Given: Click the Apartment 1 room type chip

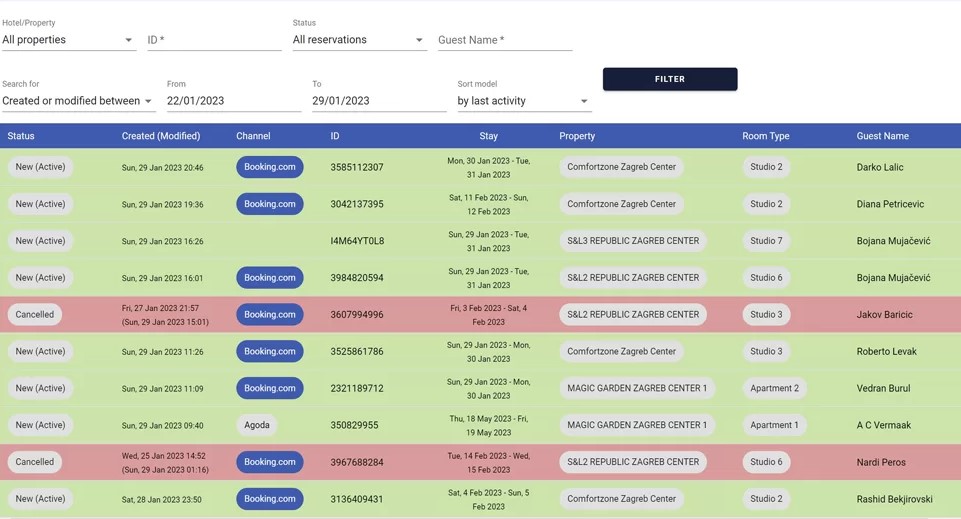Looking at the screenshot, I should [x=774, y=425].
